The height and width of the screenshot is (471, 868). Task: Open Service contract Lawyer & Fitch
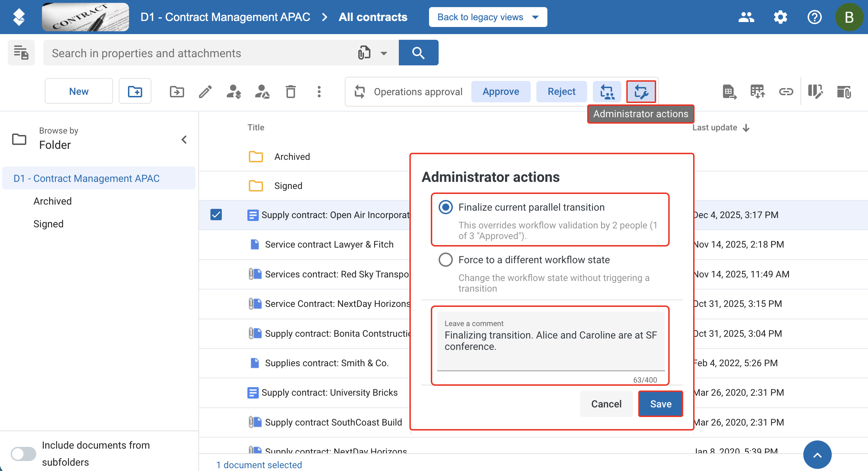pos(329,244)
